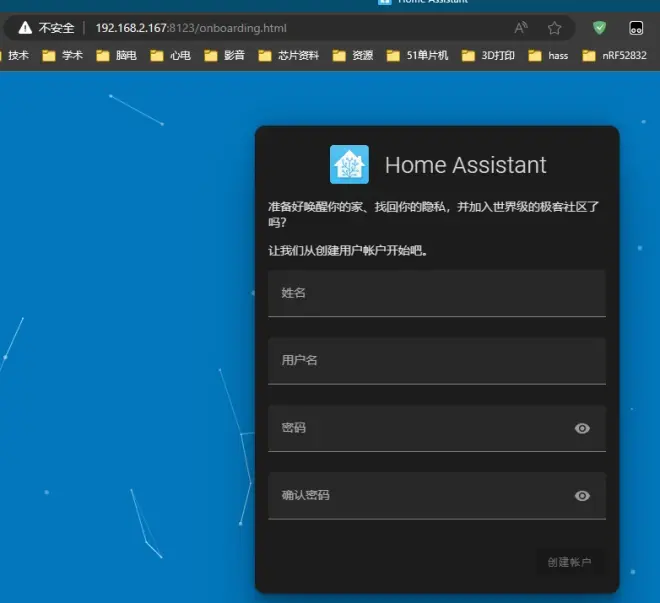Toggle visibility of the 确认密码 field

(x=582, y=496)
